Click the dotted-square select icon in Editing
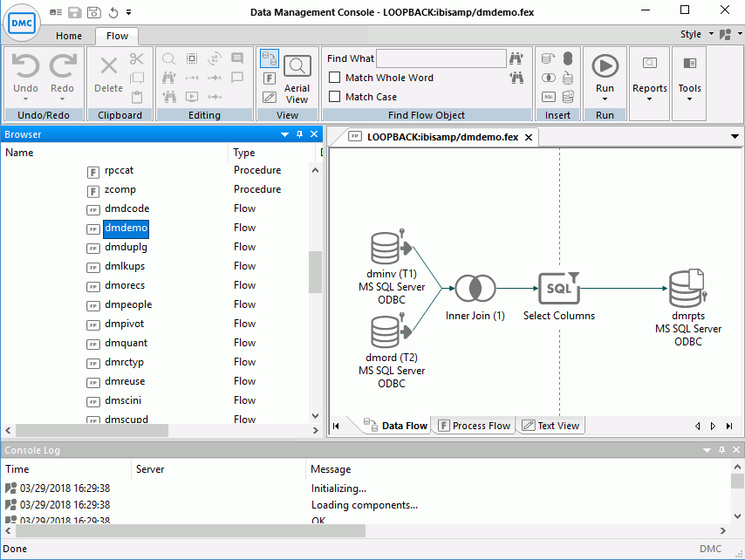 192,59
